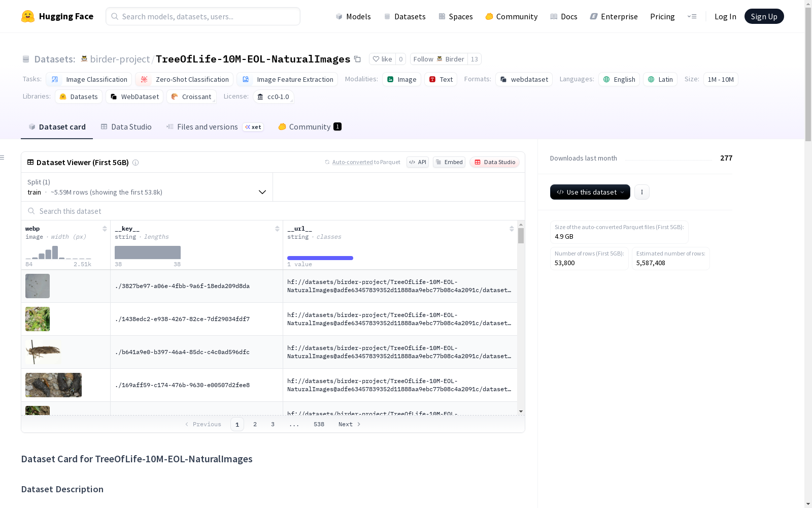This screenshot has height=508, width=812.
Task: Open the Use this dataset dropdown
Action: tap(590, 192)
